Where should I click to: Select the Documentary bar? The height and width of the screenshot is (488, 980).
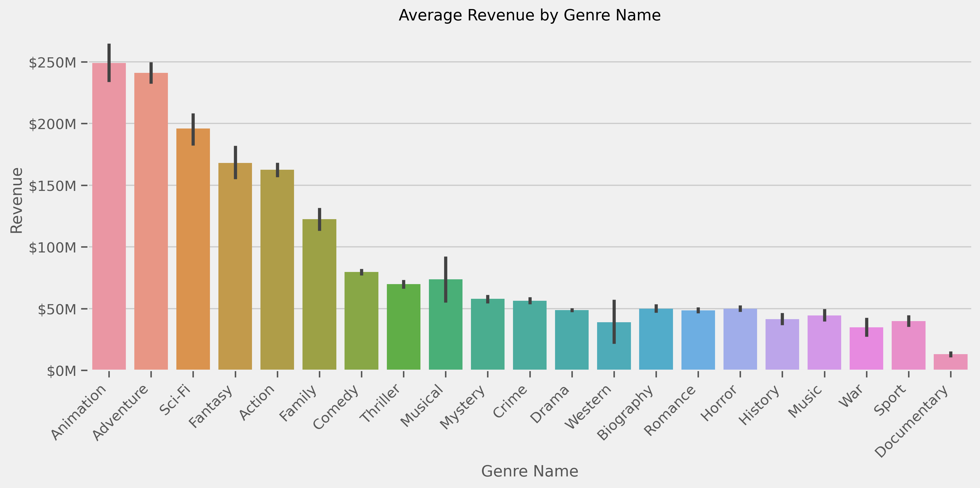tap(951, 362)
